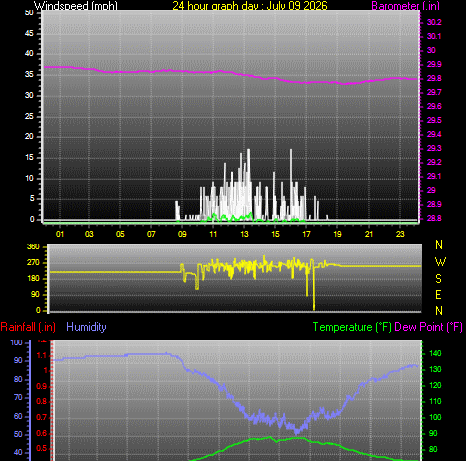466x461 pixels.
Task: Click the Windspeed (mph) axis title
Action: point(76,6)
